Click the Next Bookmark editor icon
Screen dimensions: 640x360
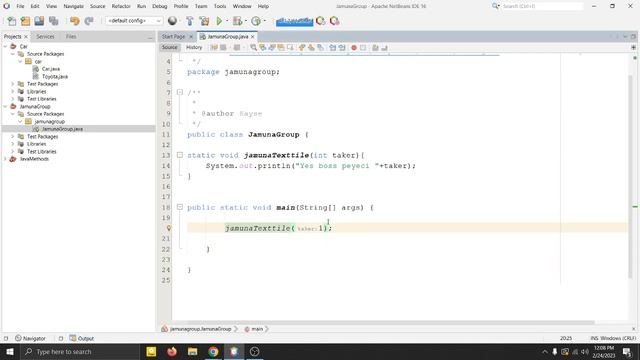[x=311, y=48]
